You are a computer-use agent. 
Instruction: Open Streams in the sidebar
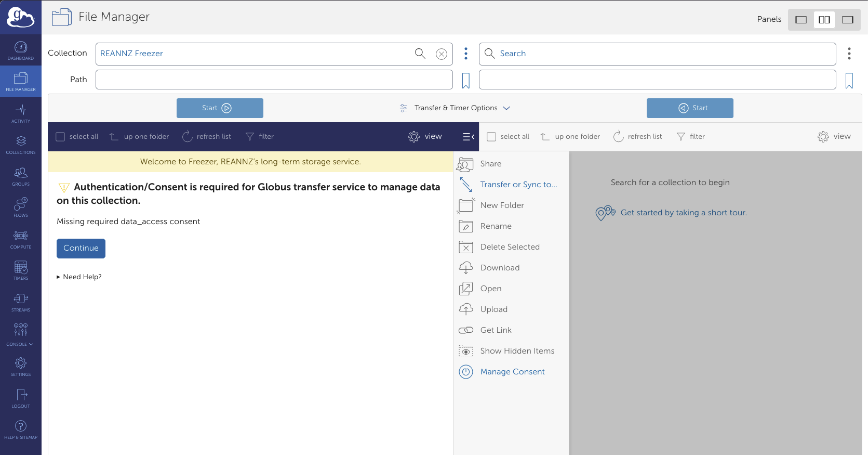tap(21, 302)
